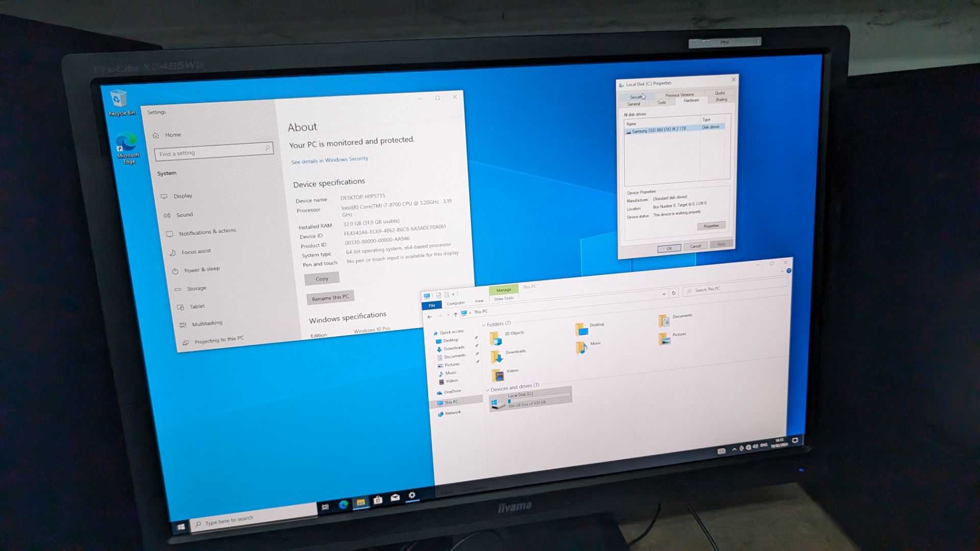The width and height of the screenshot is (980, 551).
Task: Open Sound settings from sidebar
Action: tap(184, 215)
